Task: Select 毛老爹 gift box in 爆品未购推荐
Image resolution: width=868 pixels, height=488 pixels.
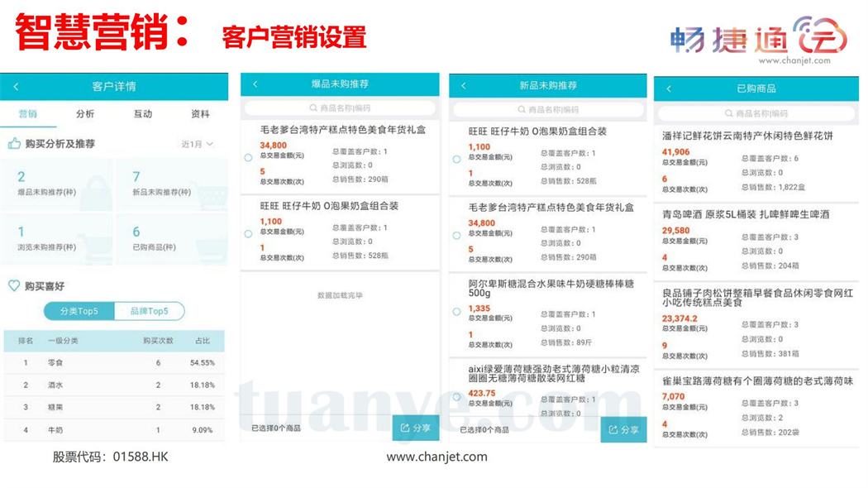Action: (x=249, y=158)
